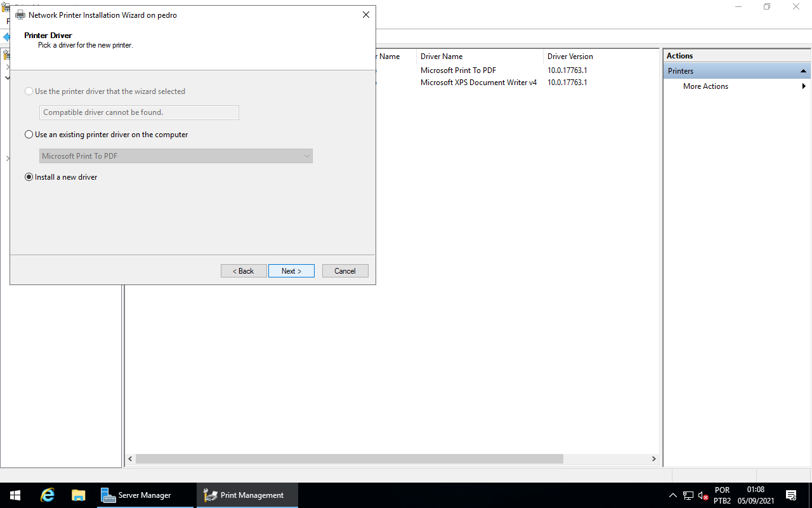Click Print Management taskbar button
Screen dimensions: 812x508
pyautogui.click(x=247, y=495)
